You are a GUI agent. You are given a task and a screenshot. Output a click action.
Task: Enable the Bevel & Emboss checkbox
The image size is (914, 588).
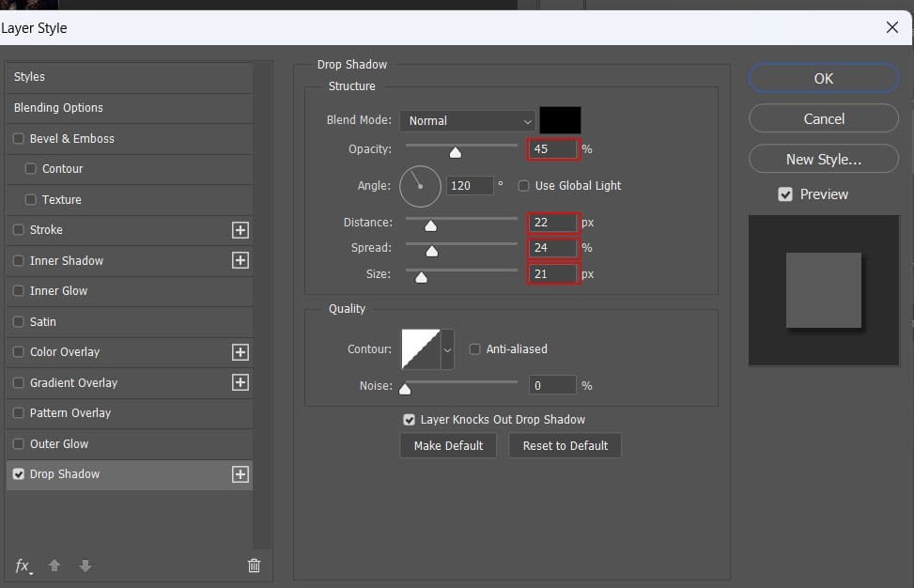[x=19, y=139]
